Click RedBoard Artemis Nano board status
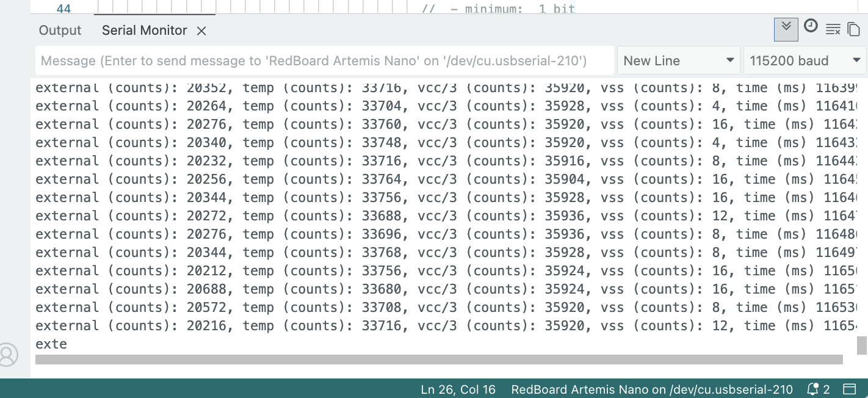 pyautogui.click(x=651, y=389)
